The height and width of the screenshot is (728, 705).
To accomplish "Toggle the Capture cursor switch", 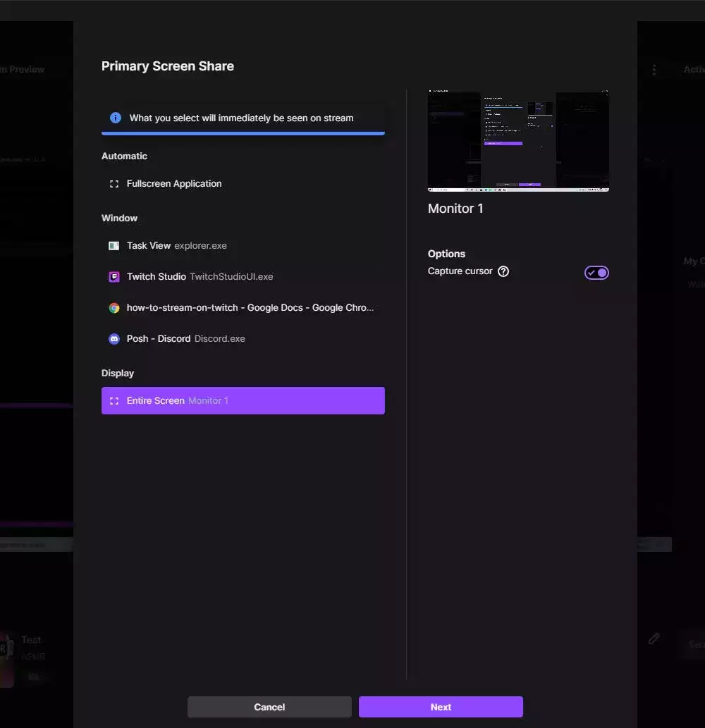I will (x=597, y=273).
